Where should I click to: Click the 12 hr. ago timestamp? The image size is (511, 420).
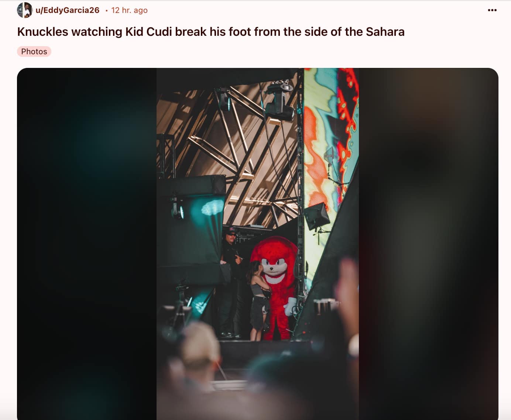[129, 10]
